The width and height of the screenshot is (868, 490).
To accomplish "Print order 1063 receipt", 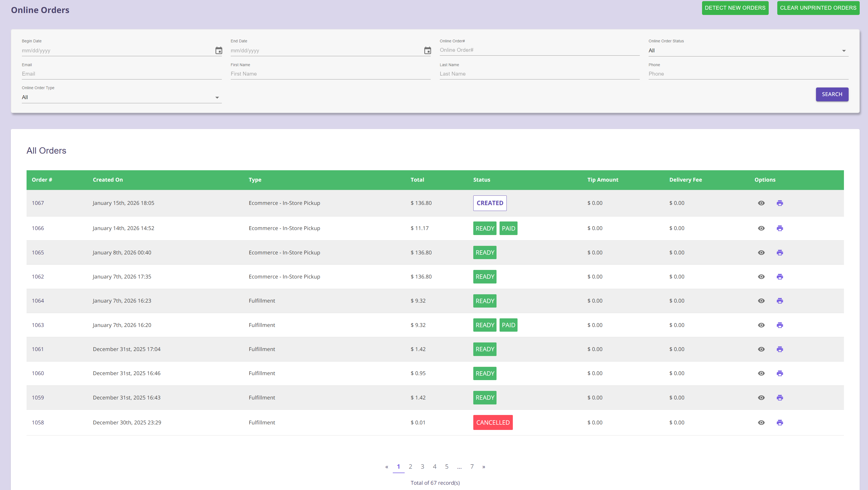I will 779,325.
